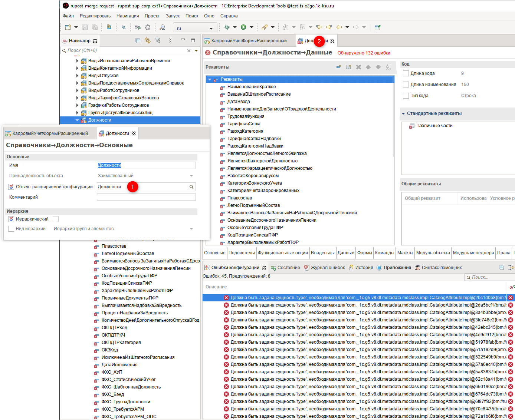This screenshot has width=515, height=420.
Task: Toggle the Вид иерархии checkbox
Action: click(x=11, y=228)
